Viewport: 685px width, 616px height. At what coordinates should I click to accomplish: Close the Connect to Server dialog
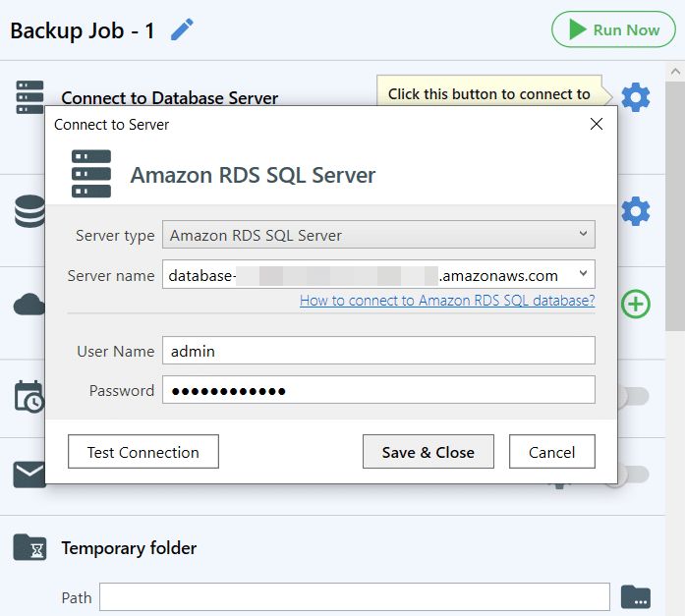point(597,124)
